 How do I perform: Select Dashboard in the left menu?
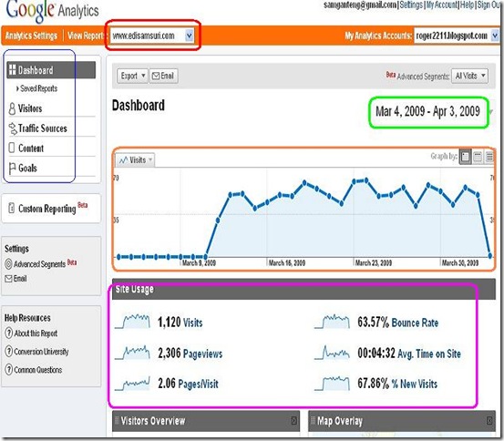(51, 70)
